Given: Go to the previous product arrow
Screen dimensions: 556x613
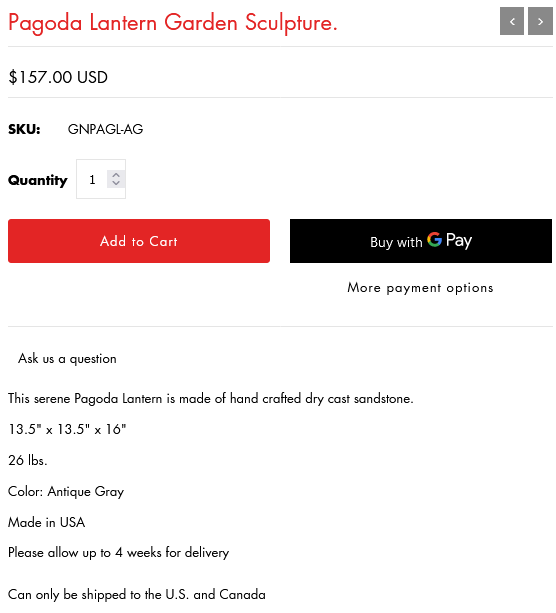Looking at the screenshot, I should click(511, 21).
